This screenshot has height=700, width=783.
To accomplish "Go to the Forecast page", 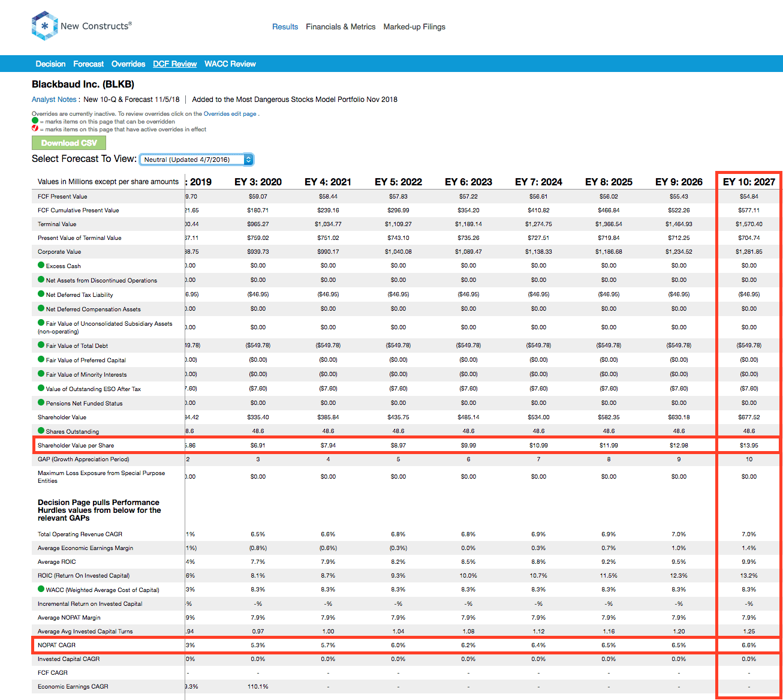I will click(x=89, y=64).
